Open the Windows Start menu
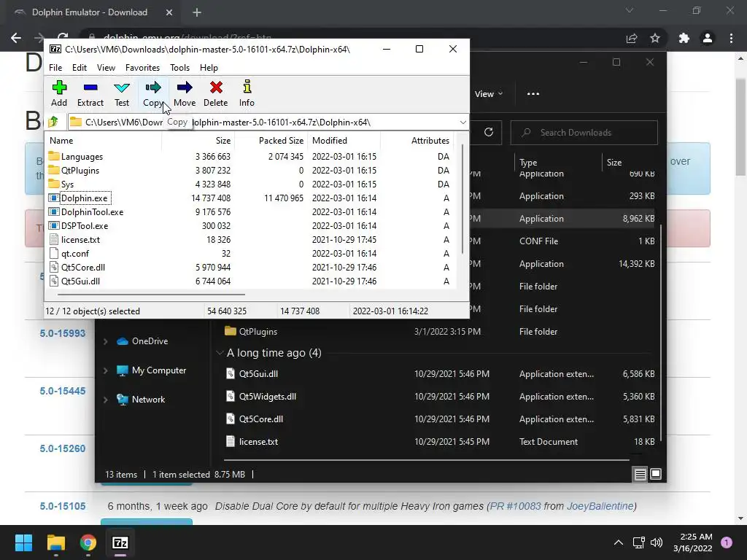 click(x=23, y=542)
